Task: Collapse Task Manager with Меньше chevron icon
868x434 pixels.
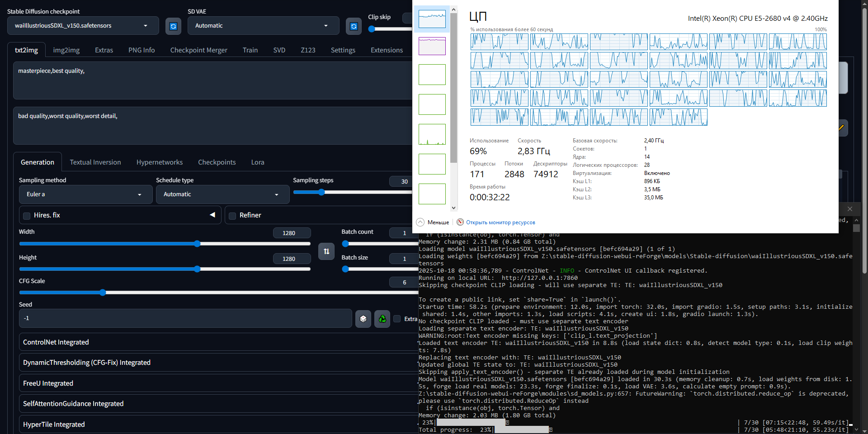Action: 420,222
